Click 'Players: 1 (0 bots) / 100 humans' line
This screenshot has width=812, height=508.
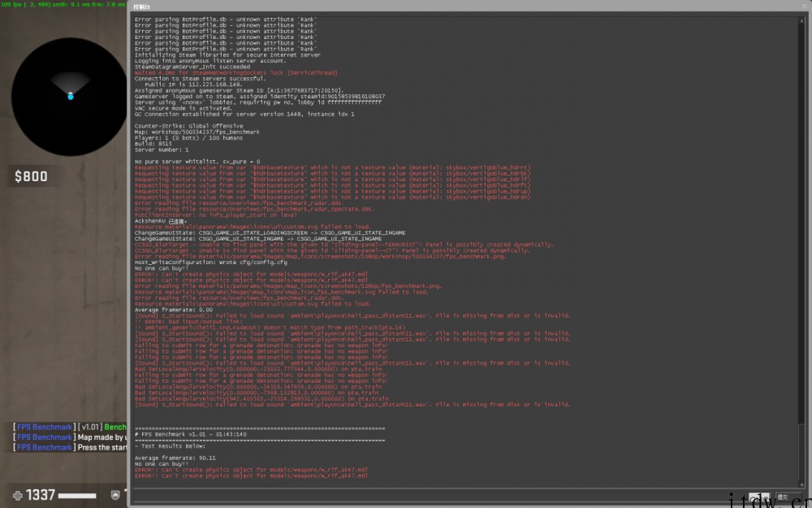(x=188, y=138)
